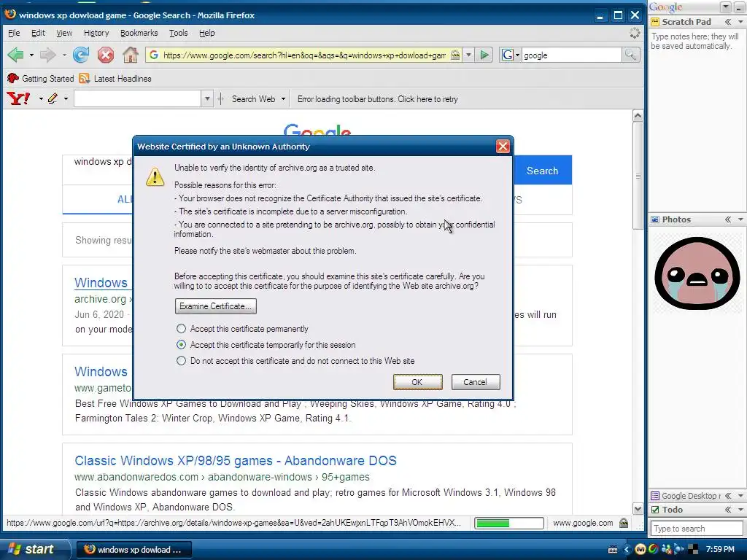Open the File menu
The height and width of the screenshot is (560, 747).
[x=14, y=33]
